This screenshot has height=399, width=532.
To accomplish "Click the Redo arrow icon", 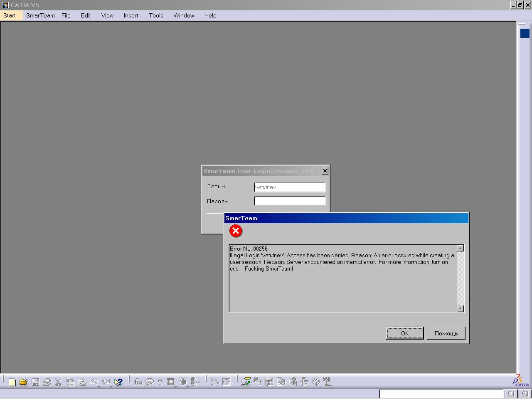I will (x=106, y=381).
